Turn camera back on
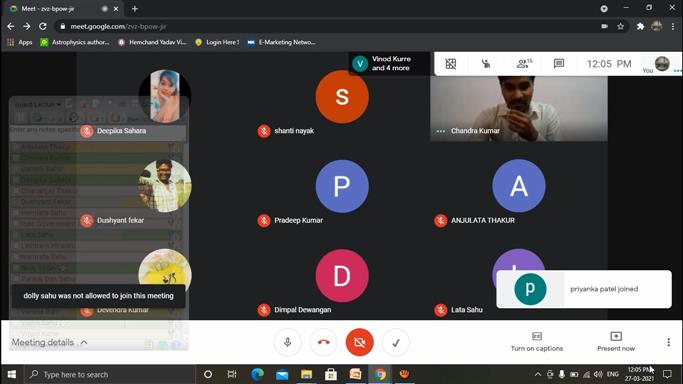 coord(359,342)
